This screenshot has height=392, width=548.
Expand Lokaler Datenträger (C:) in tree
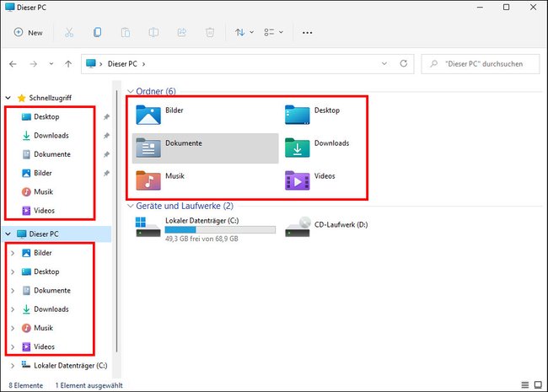tap(13, 366)
